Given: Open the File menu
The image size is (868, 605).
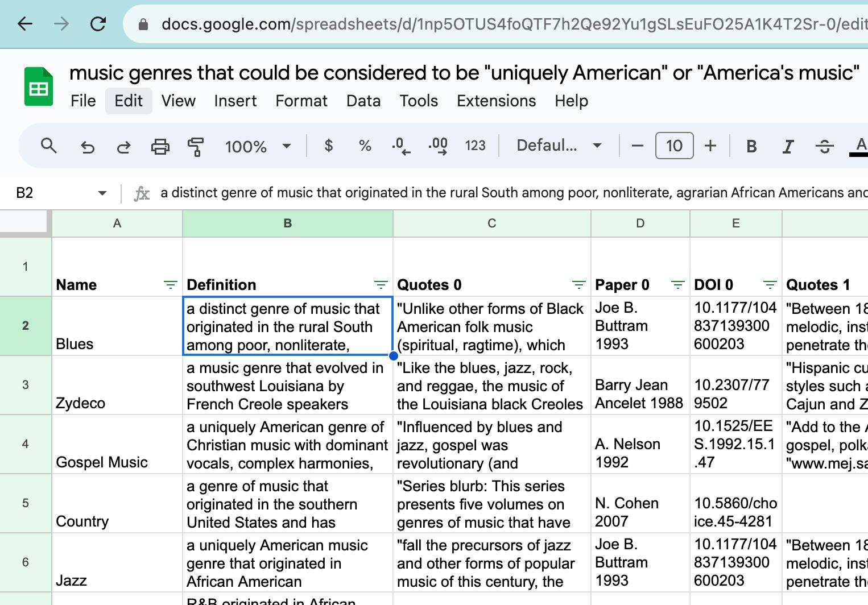Looking at the screenshot, I should click(83, 101).
